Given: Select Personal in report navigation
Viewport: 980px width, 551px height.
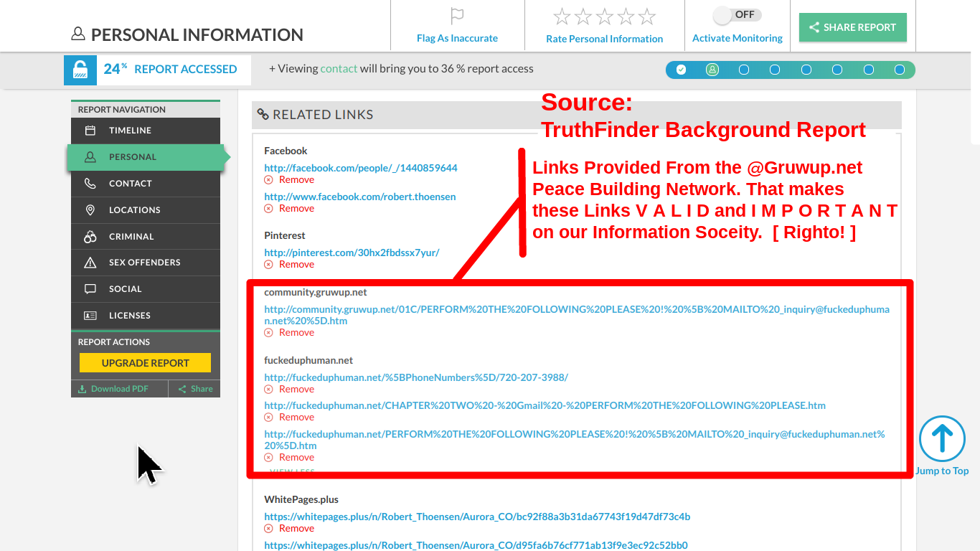Looking at the screenshot, I should tap(146, 157).
